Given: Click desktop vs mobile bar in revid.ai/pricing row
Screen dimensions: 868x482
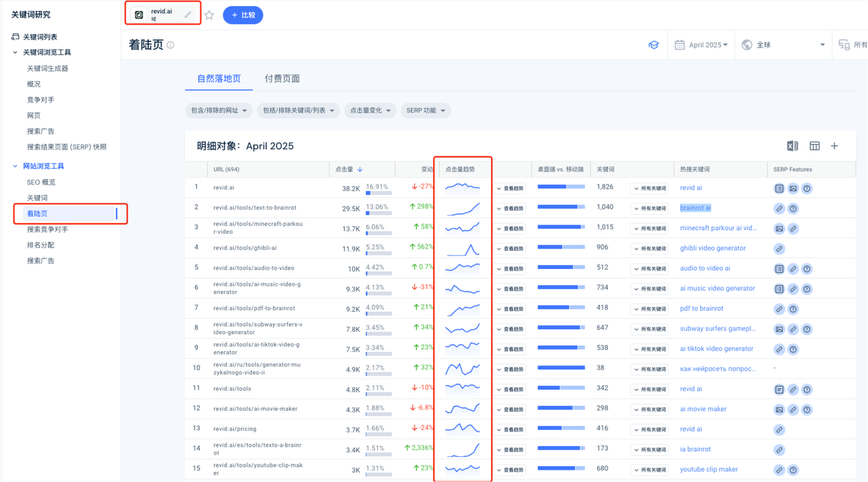Looking at the screenshot, I should [561, 428].
